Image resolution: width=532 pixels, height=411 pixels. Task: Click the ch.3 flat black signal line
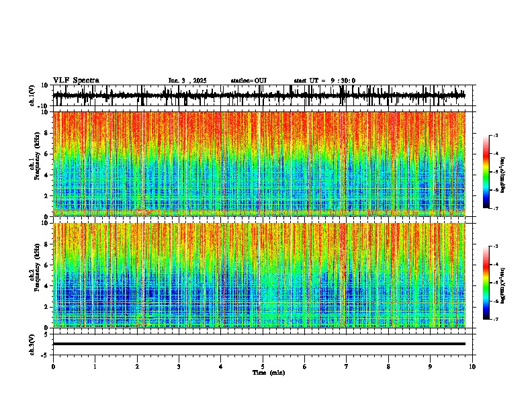pyautogui.click(x=259, y=344)
